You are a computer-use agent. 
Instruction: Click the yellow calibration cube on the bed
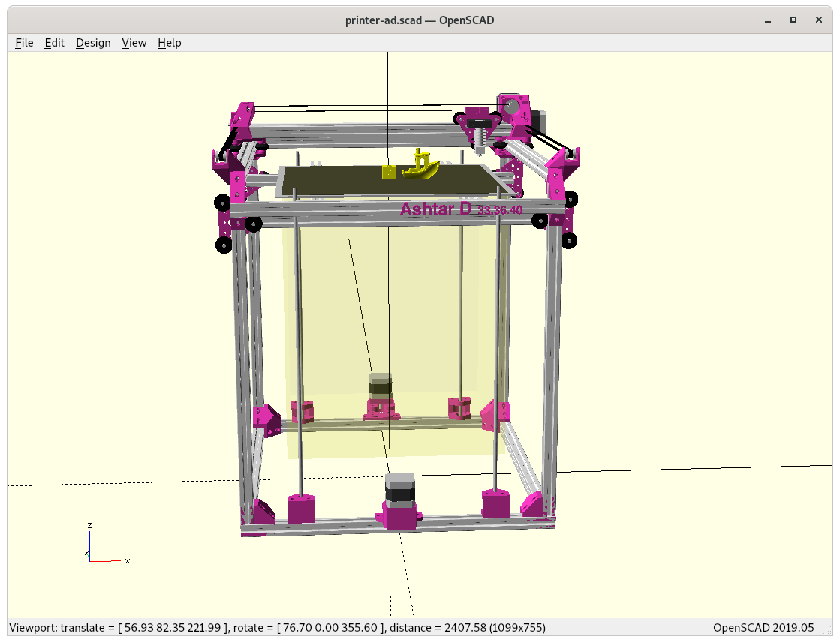point(388,172)
